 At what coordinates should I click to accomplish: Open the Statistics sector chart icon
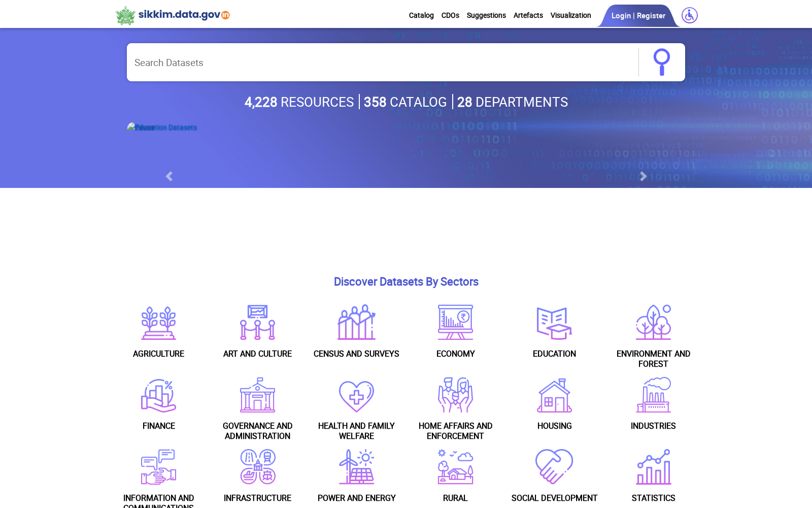tap(653, 467)
